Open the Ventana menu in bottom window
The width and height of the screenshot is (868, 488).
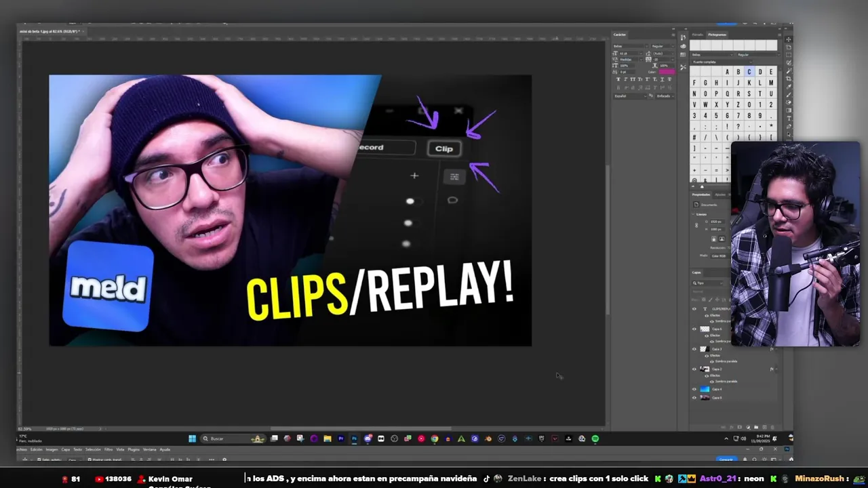[x=149, y=449]
